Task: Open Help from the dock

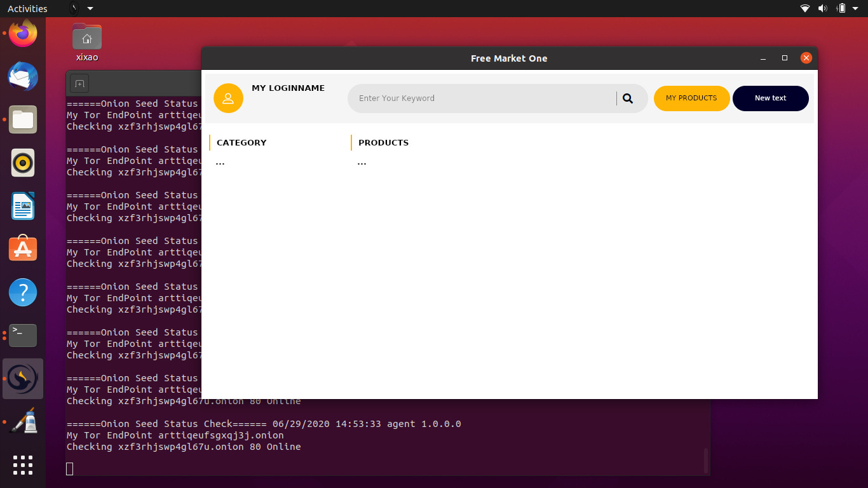Action: click(x=23, y=292)
